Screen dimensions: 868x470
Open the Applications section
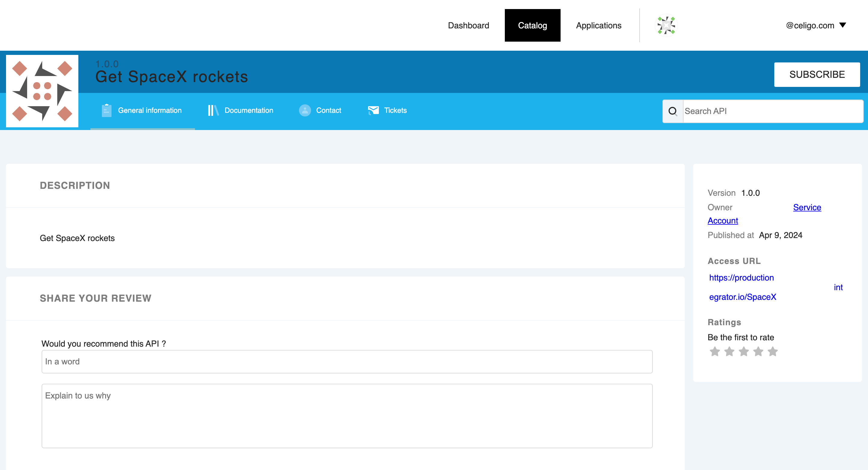click(x=599, y=25)
